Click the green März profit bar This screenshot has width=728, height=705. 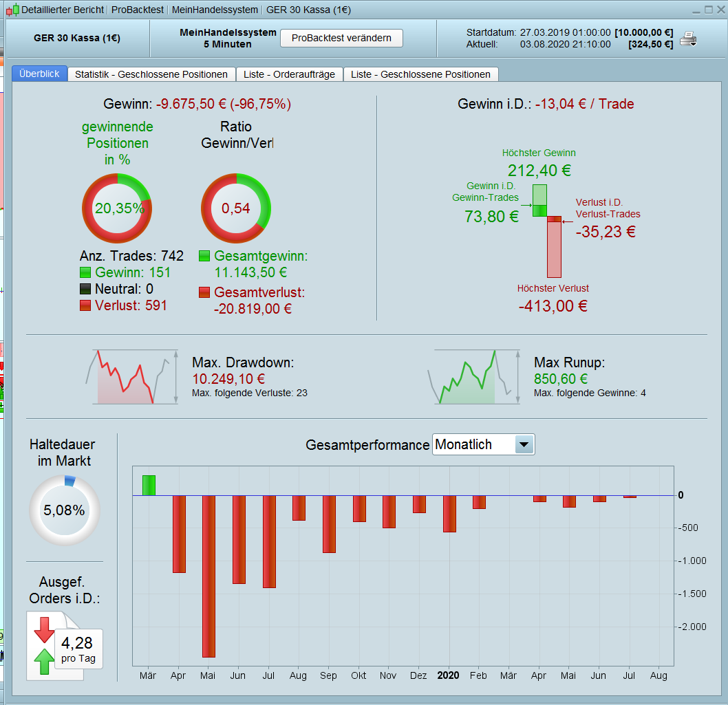point(149,486)
